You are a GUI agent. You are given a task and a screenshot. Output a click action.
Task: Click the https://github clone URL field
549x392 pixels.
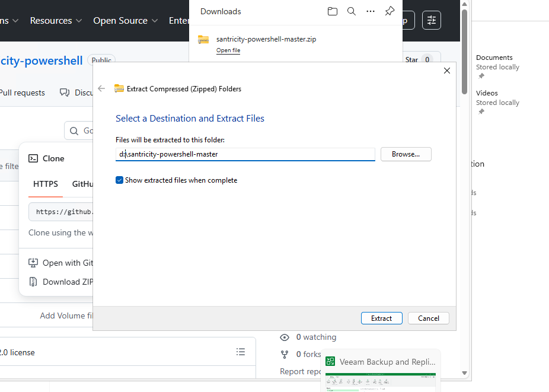61,212
